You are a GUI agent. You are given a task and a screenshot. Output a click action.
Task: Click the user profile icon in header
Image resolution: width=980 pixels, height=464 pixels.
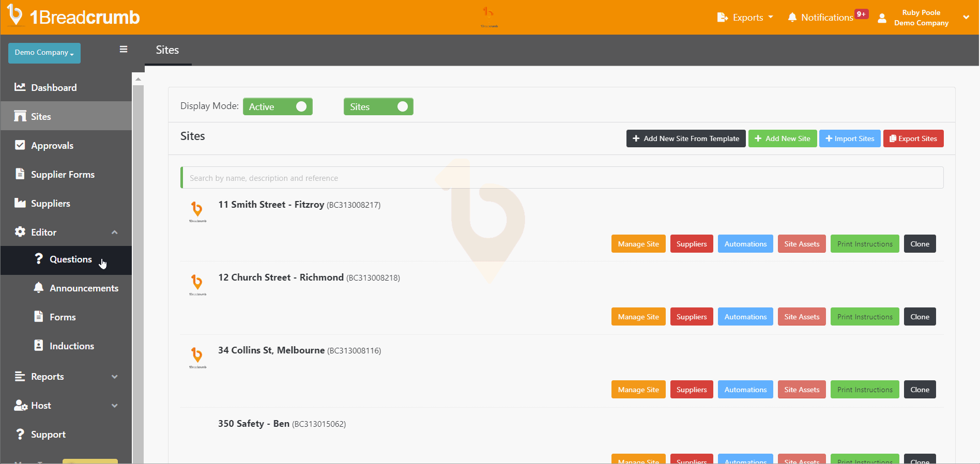(882, 18)
